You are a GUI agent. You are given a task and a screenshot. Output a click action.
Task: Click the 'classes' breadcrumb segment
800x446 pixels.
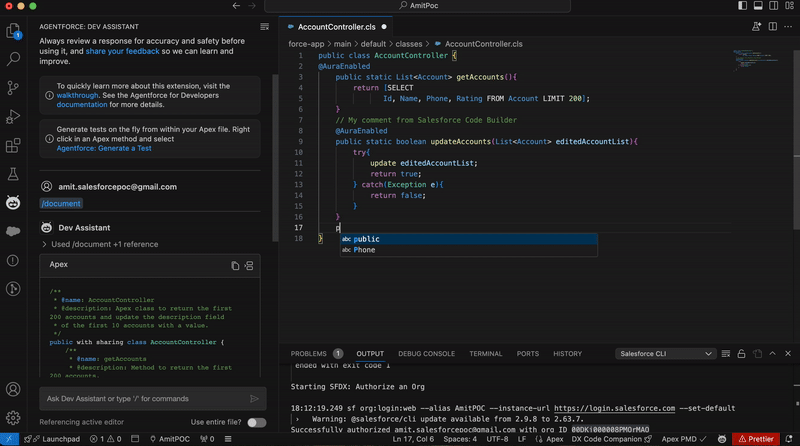(409, 44)
